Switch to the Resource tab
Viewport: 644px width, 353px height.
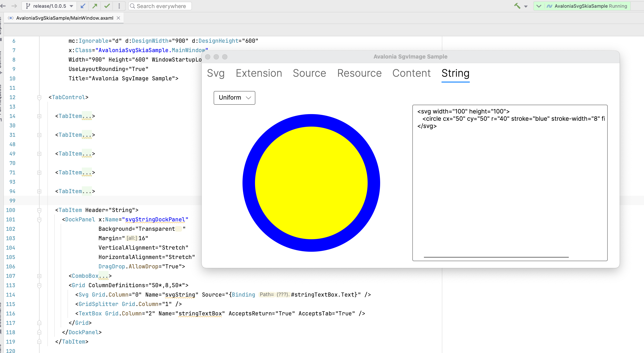point(359,73)
